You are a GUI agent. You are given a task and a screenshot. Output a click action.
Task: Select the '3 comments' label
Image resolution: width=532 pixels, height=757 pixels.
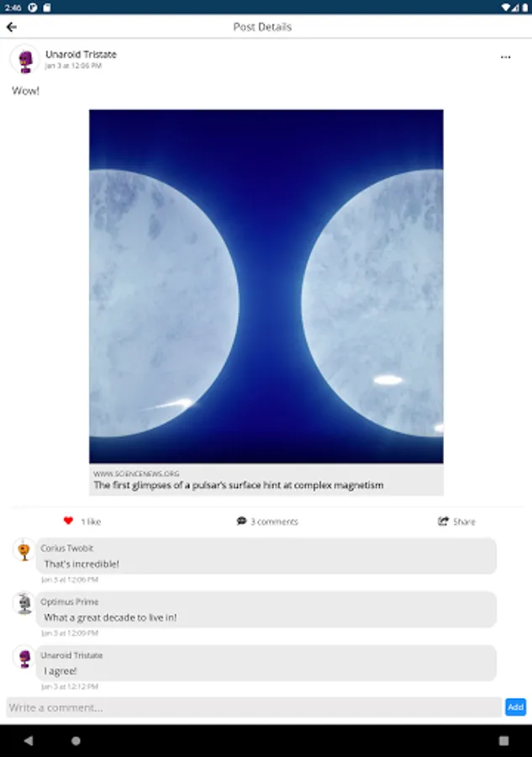click(x=274, y=521)
